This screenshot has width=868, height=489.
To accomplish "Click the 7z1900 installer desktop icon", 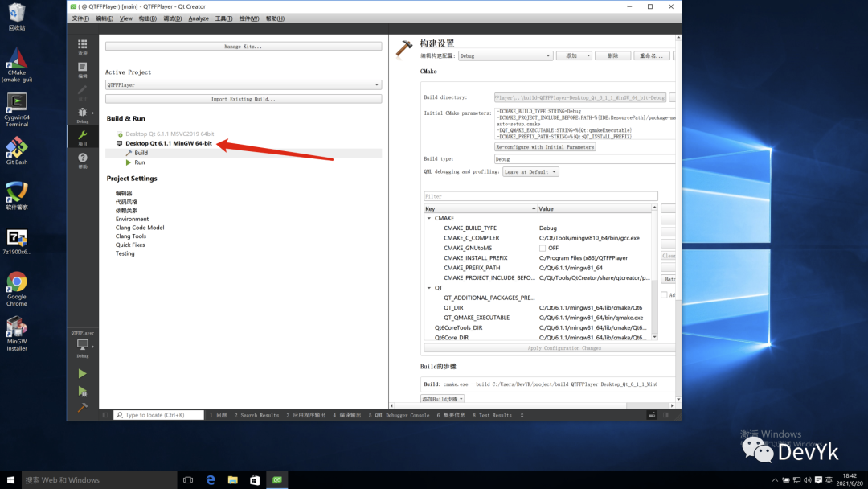I will 17,241.
